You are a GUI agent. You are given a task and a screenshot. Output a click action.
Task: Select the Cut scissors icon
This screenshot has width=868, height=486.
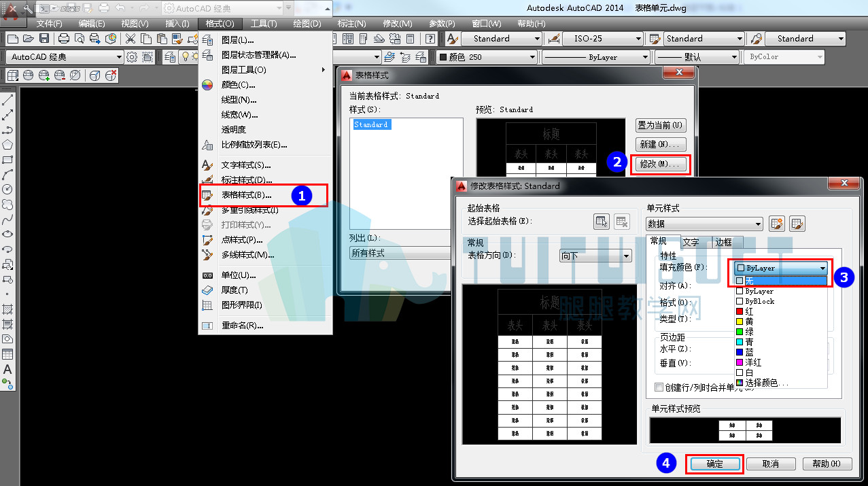pos(130,39)
